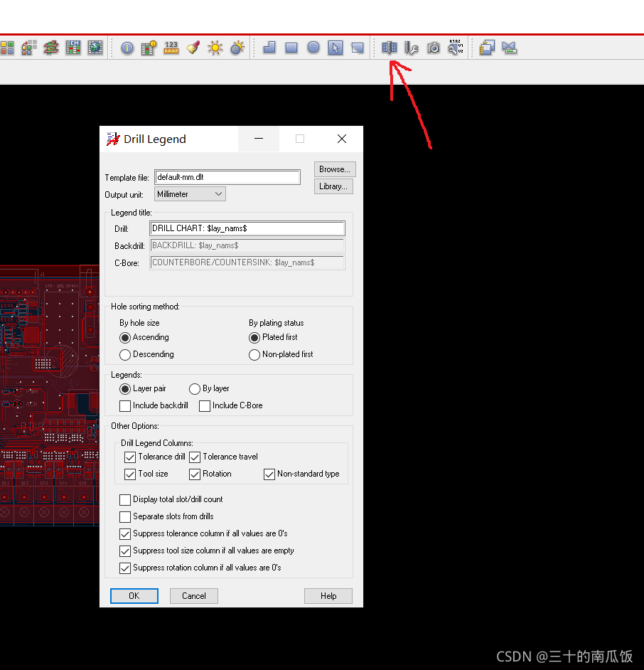Select By layer legends option
644x670 pixels.
point(194,389)
